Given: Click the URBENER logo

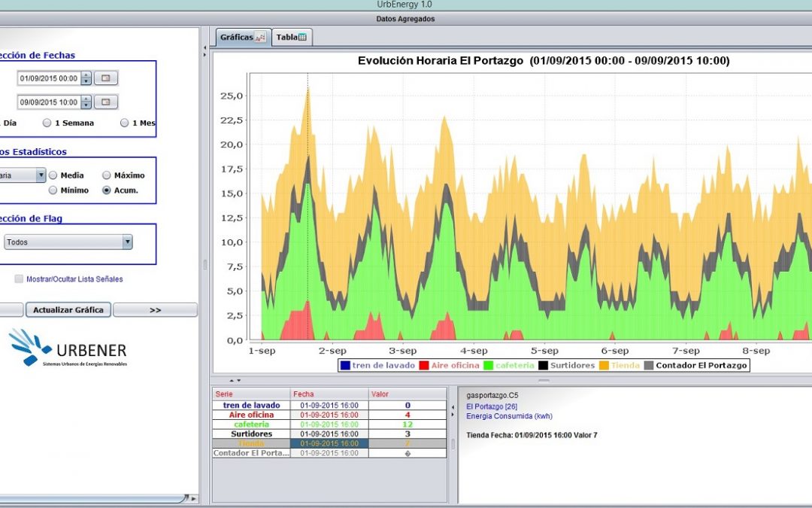Looking at the screenshot, I should pyautogui.click(x=68, y=348).
